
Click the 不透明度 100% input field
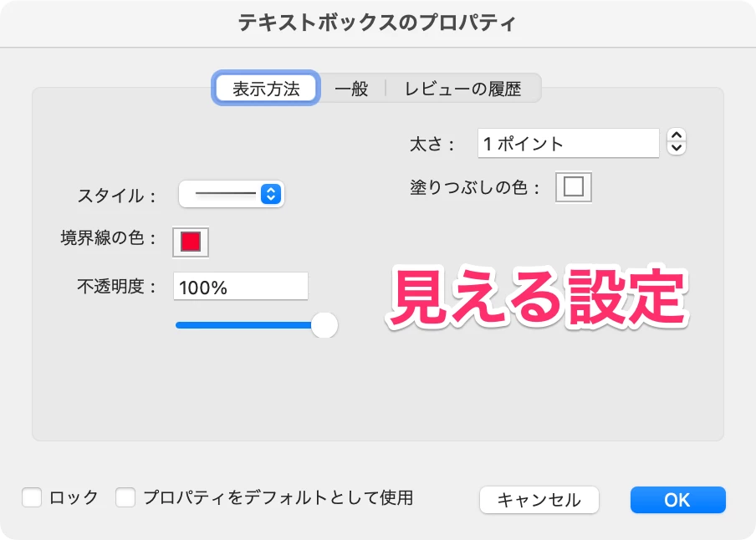tap(241, 287)
